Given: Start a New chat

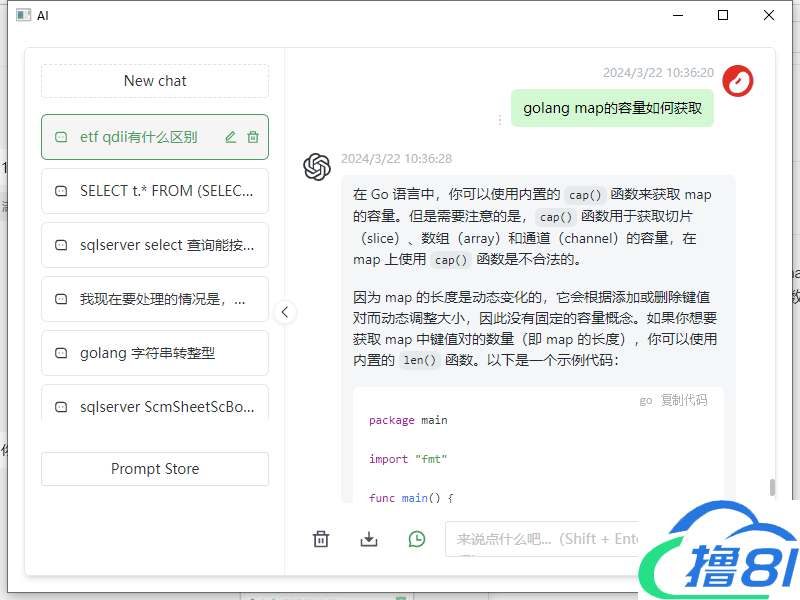Looking at the screenshot, I should click(155, 81).
